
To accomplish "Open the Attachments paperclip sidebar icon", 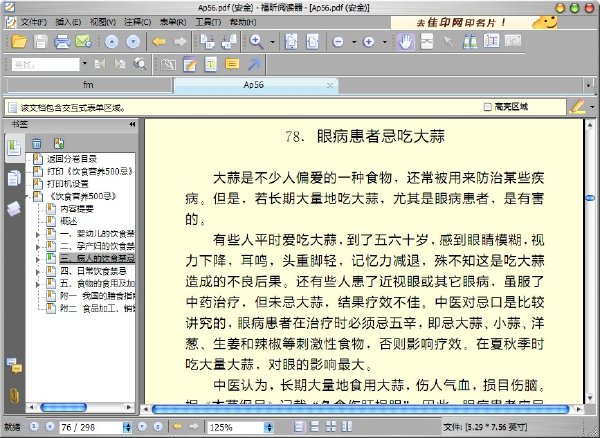I will click(x=14, y=395).
